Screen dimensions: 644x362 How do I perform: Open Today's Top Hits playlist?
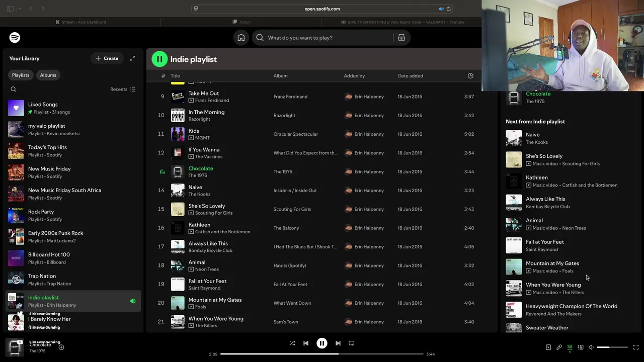(x=73, y=151)
